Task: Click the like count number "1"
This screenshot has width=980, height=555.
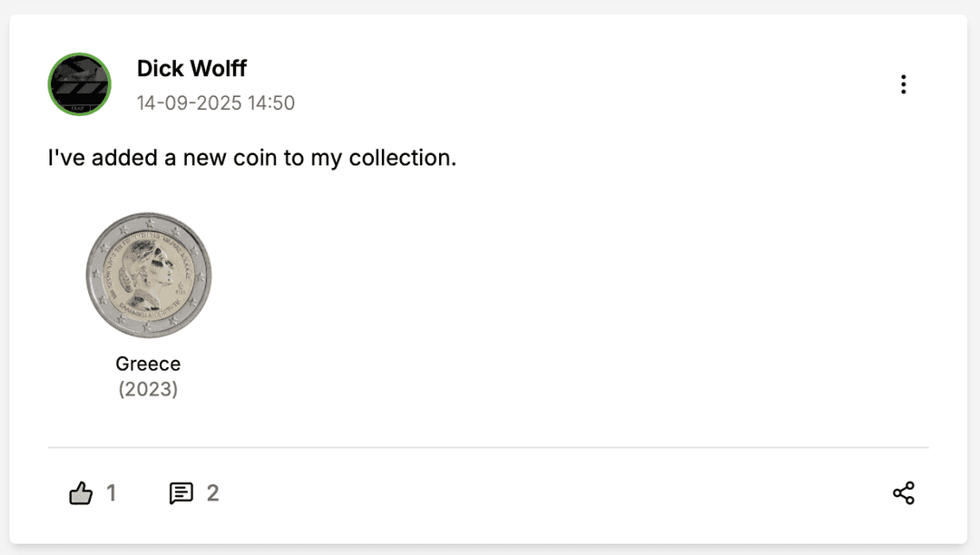Action: (111, 493)
